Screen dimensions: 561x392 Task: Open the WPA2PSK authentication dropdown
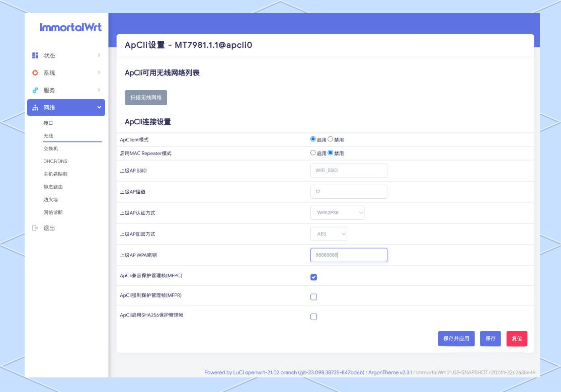[x=338, y=213]
